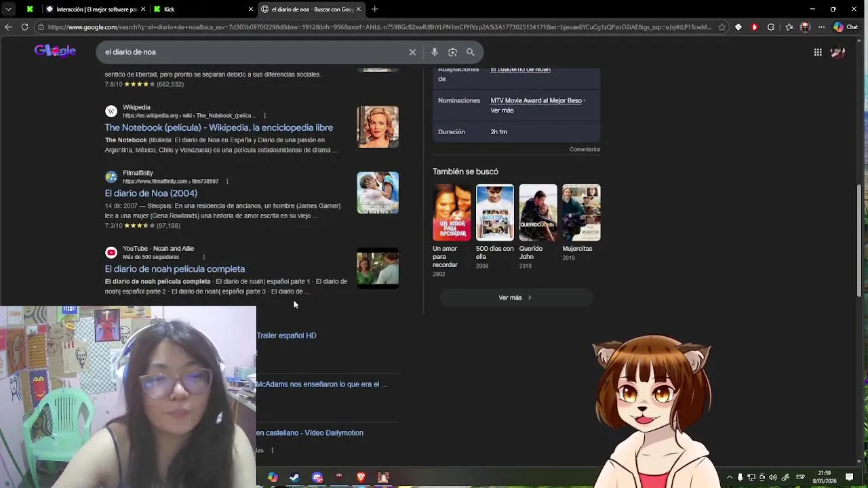Open El diario de noah película completa
868x488 pixels.
click(x=174, y=269)
